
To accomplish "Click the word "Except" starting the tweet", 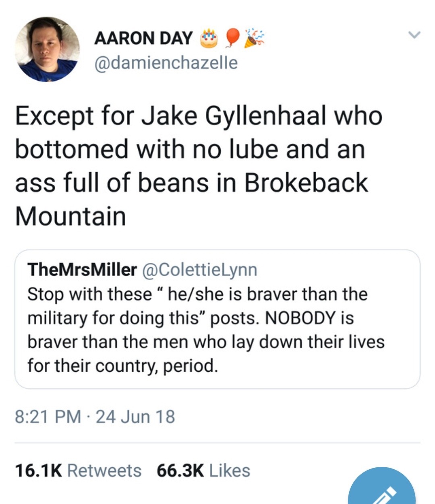I will click(x=55, y=116).
